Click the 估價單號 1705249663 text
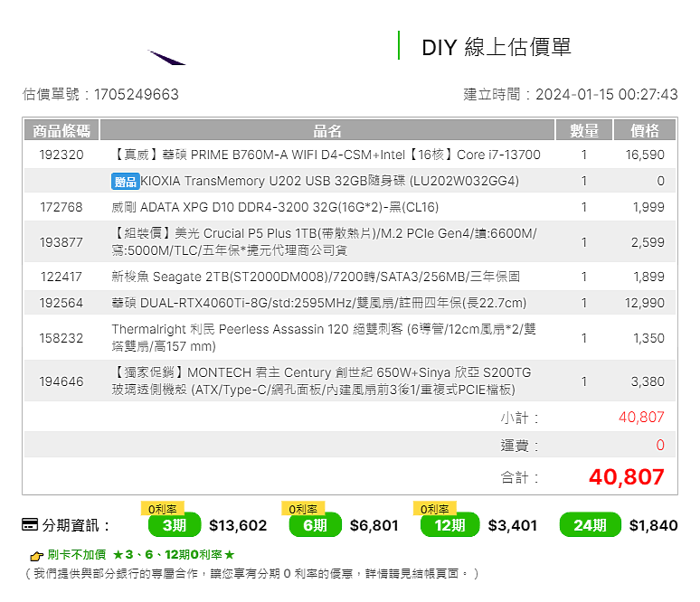Screen dimensions: 700x602 click(x=100, y=94)
